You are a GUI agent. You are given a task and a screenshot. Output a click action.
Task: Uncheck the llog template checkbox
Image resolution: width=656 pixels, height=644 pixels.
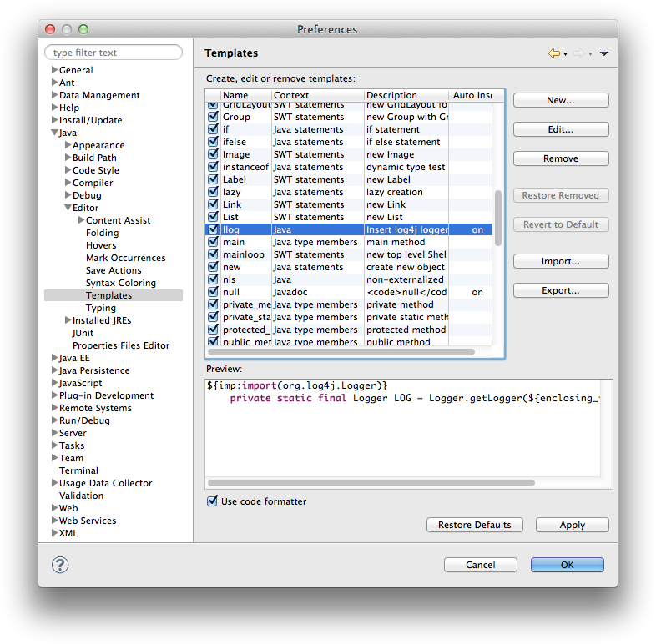213,229
